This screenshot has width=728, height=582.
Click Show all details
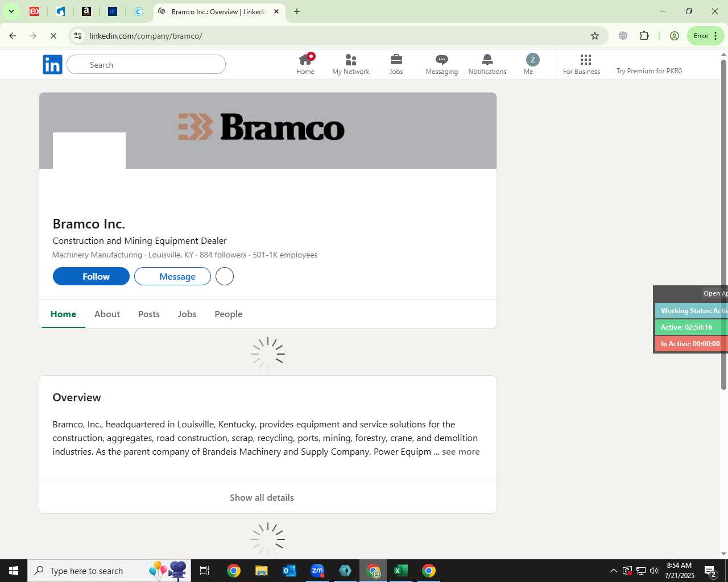click(x=262, y=497)
